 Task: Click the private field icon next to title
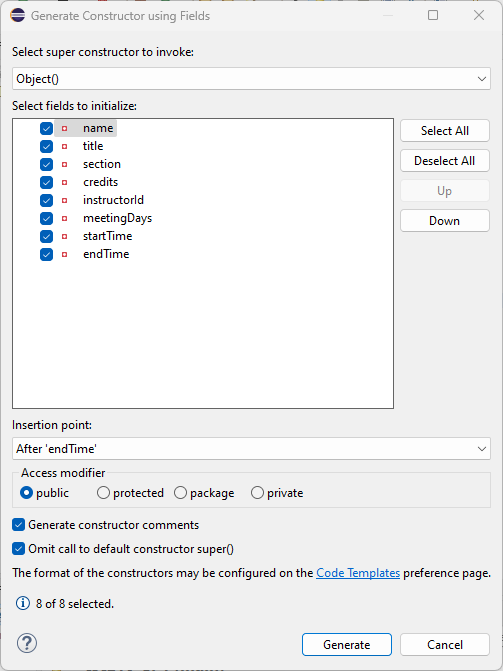click(65, 146)
